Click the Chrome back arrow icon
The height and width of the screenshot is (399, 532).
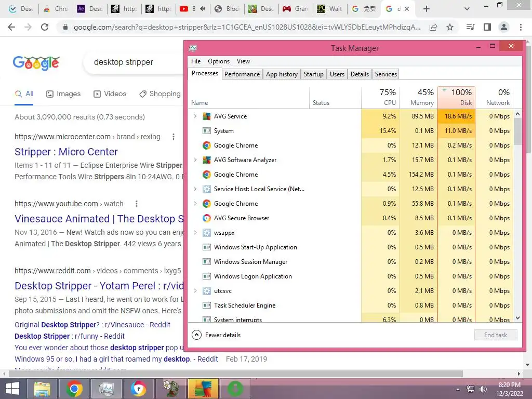[x=11, y=27]
